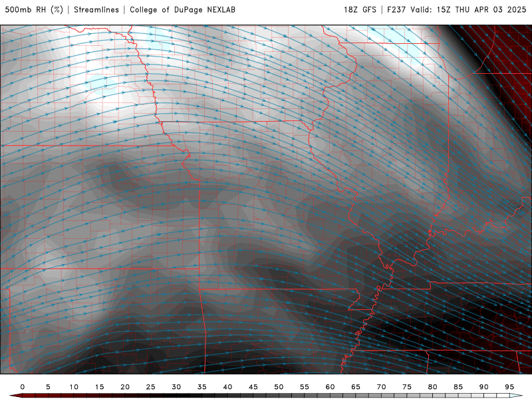Select the 'Streamlines' label in the header

point(96,9)
